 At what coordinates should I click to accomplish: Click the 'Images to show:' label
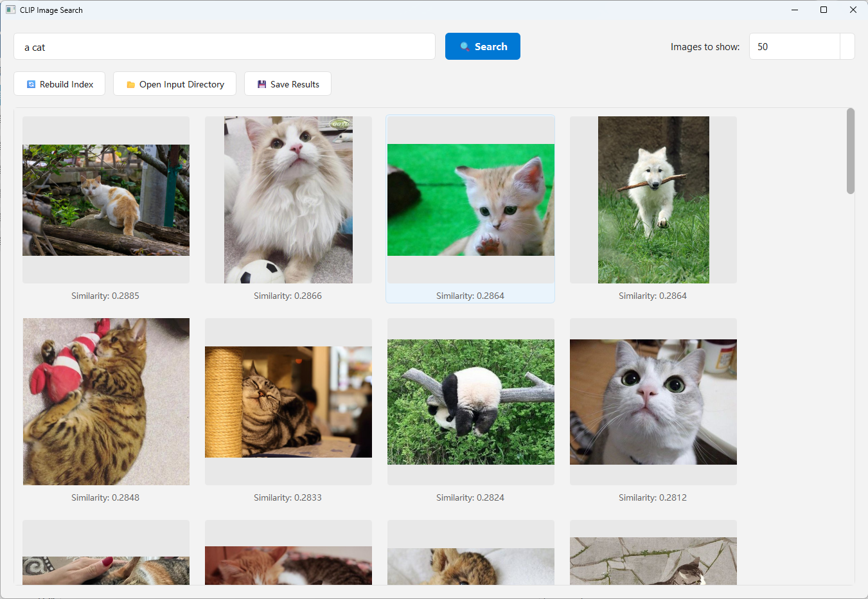click(705, 47)
